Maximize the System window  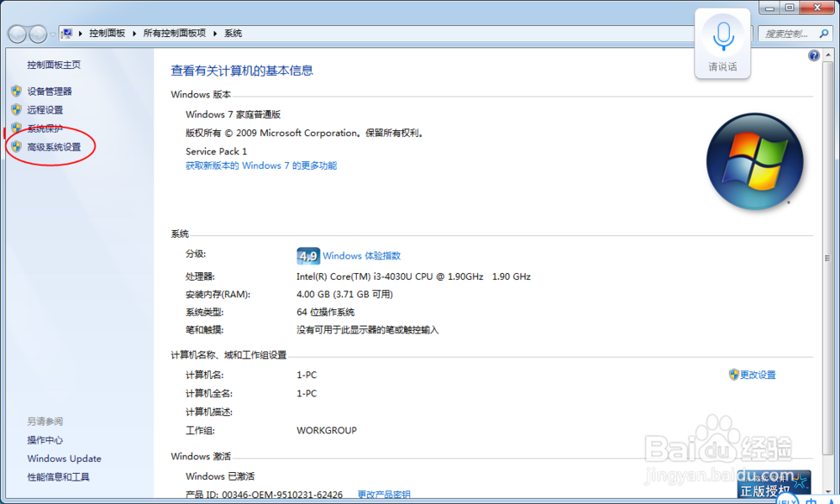(790, 8)
